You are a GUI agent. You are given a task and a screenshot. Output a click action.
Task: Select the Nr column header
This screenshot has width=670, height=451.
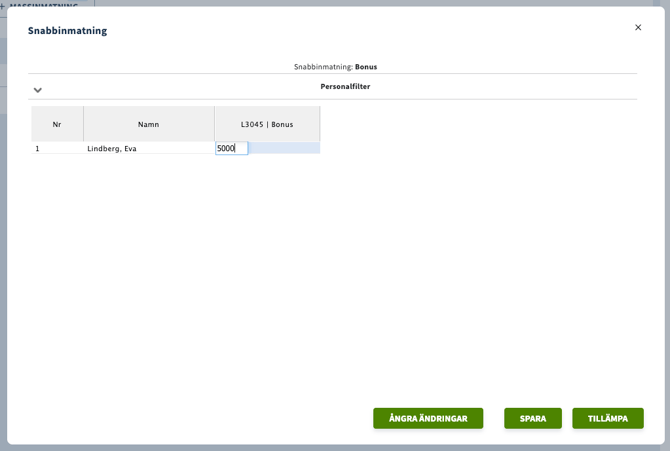57,124
